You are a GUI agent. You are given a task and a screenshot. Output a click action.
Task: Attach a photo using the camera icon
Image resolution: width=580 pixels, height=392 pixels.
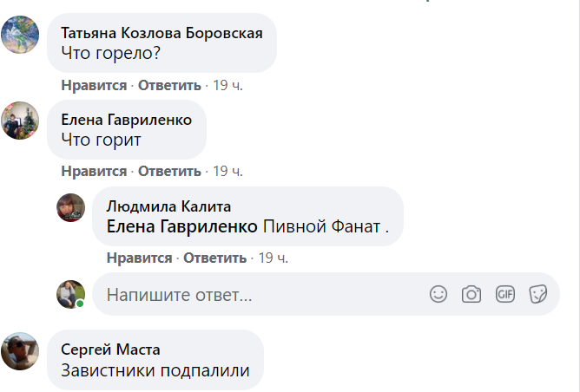[x=471, y=295]
